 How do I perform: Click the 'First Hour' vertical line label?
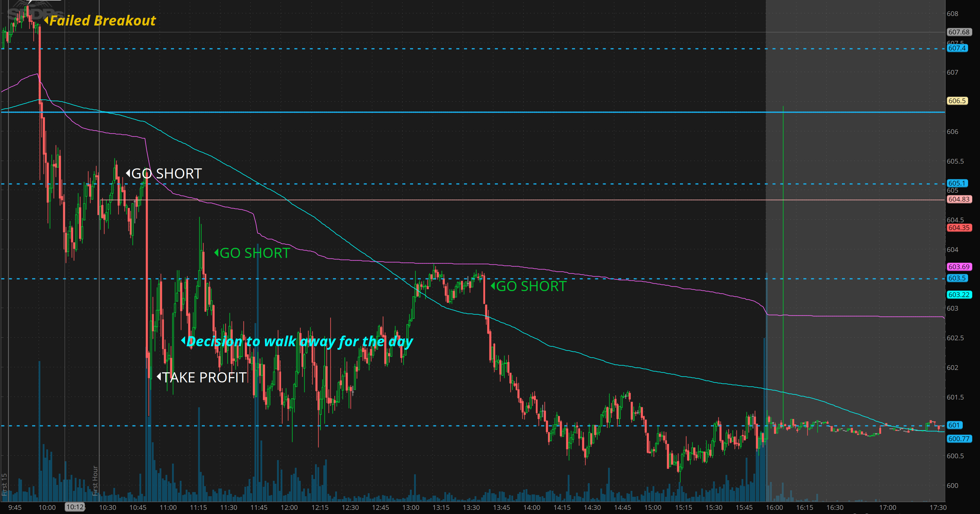(x=95, y=481)
